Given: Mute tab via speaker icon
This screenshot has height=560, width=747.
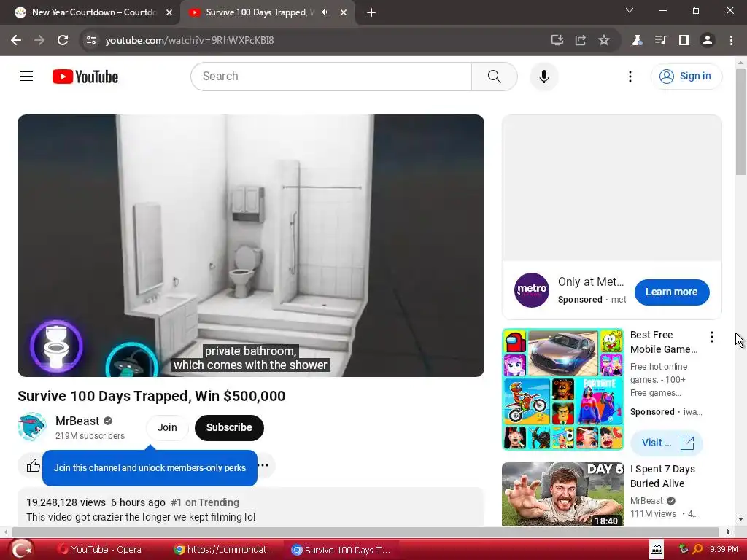Looking at the screenshot, I should [x=325, y=12].
